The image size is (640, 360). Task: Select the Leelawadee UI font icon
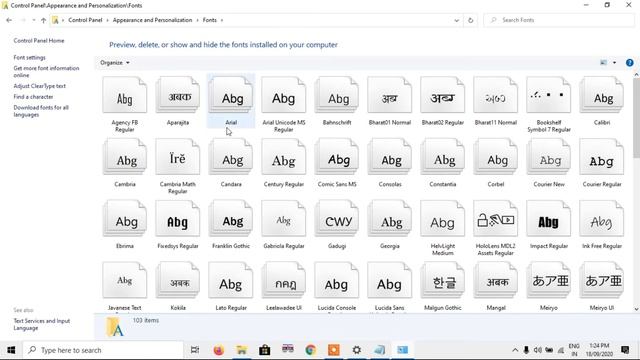click(x=284, y=281)
